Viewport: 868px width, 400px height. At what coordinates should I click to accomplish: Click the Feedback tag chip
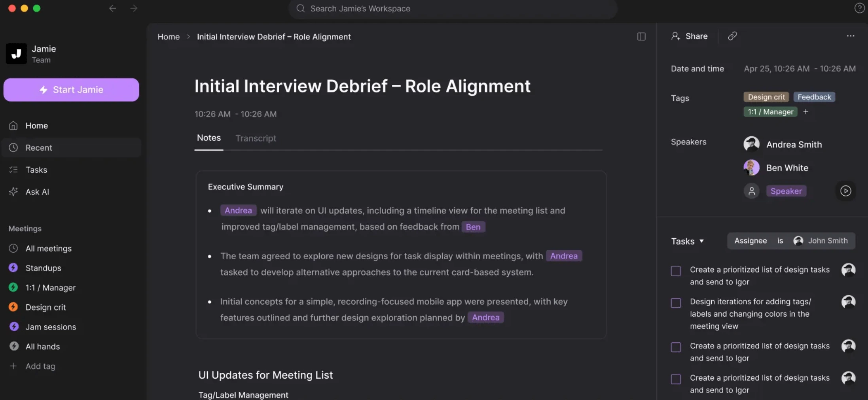814,97
